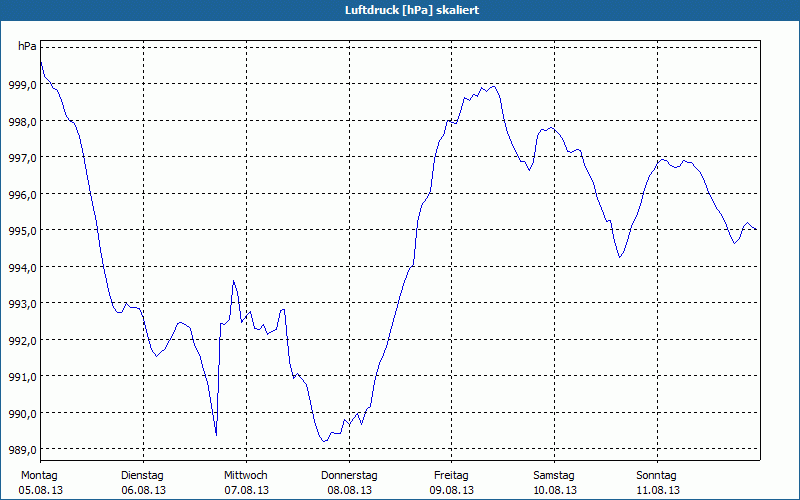Select the 990,0 axis value
The height and width of the screenshot is (500, 800).
click(x=23, y=413)
